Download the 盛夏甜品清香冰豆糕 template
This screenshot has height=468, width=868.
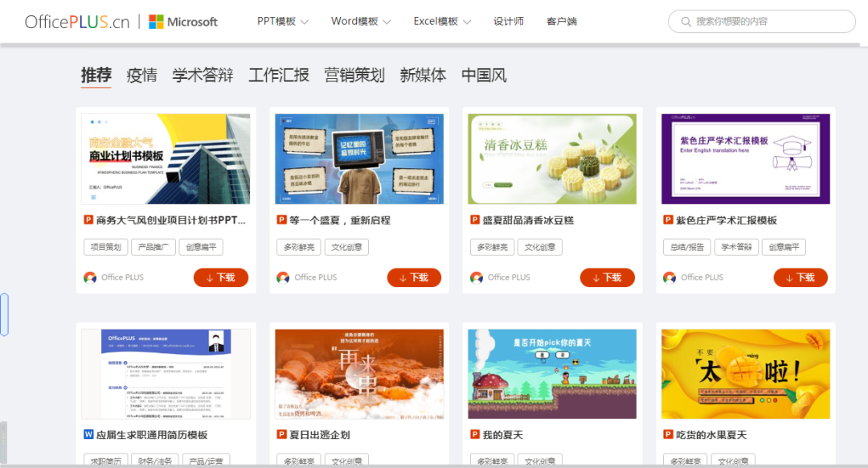click(x=608, y=277)
